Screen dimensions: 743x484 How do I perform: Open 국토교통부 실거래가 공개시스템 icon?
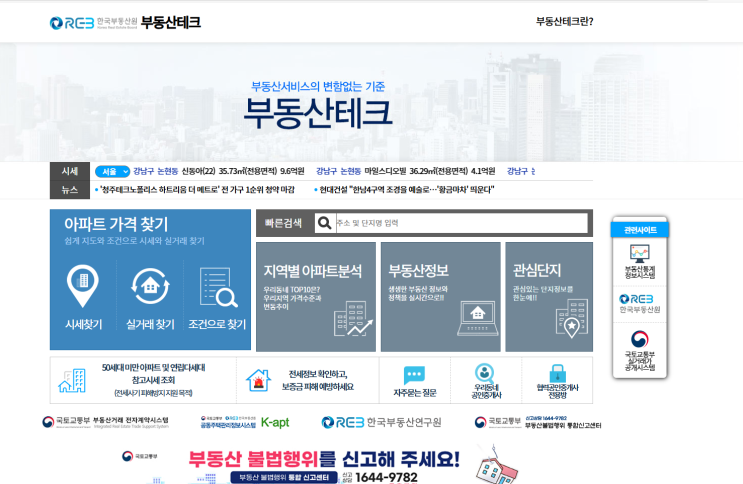tap(640, 339)
